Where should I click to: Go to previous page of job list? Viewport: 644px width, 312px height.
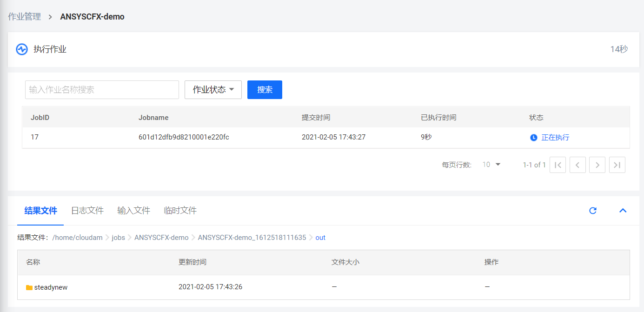point(578,165)
